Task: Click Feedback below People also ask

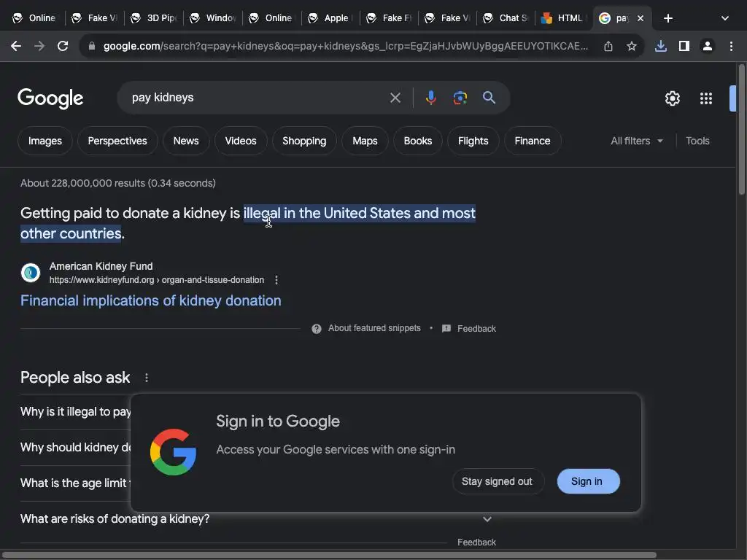Action: point(476,542)
